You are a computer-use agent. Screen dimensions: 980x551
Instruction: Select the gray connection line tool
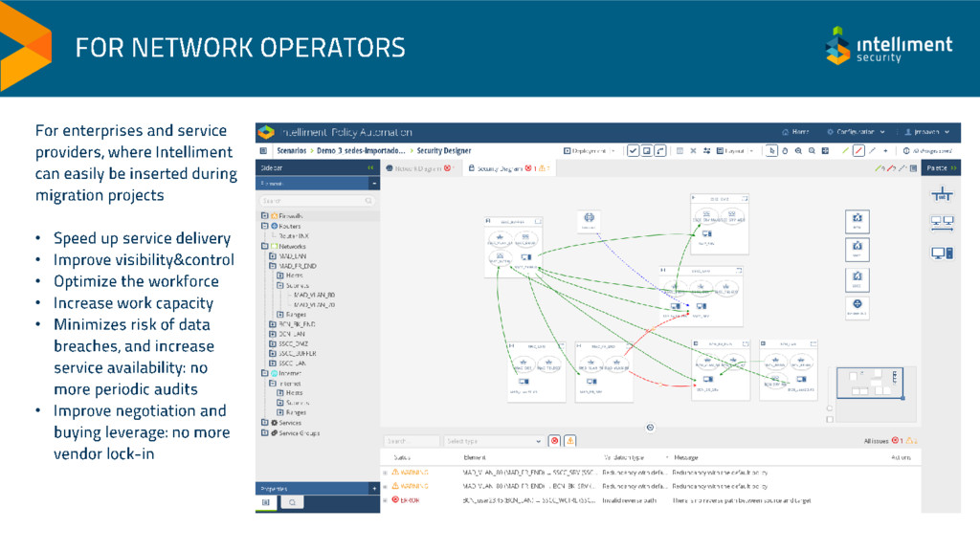tap(873, 150)
